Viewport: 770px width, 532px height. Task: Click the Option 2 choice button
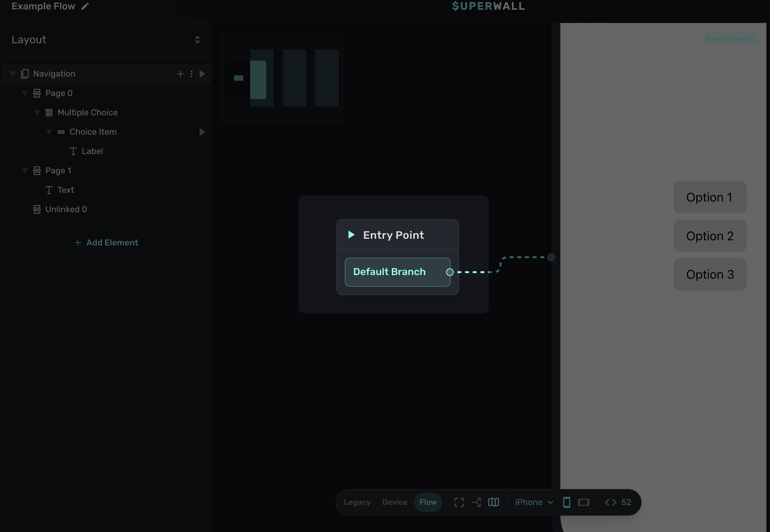coord(710,236)
